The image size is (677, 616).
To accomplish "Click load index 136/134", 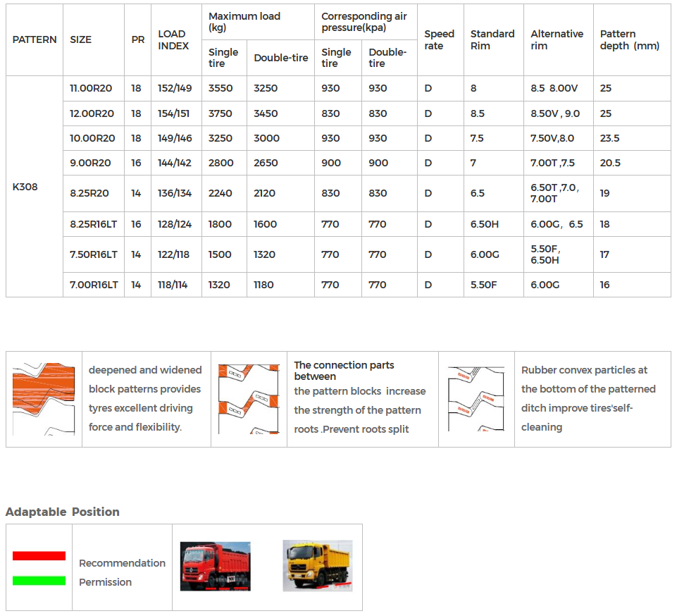I will click(175, 193).
